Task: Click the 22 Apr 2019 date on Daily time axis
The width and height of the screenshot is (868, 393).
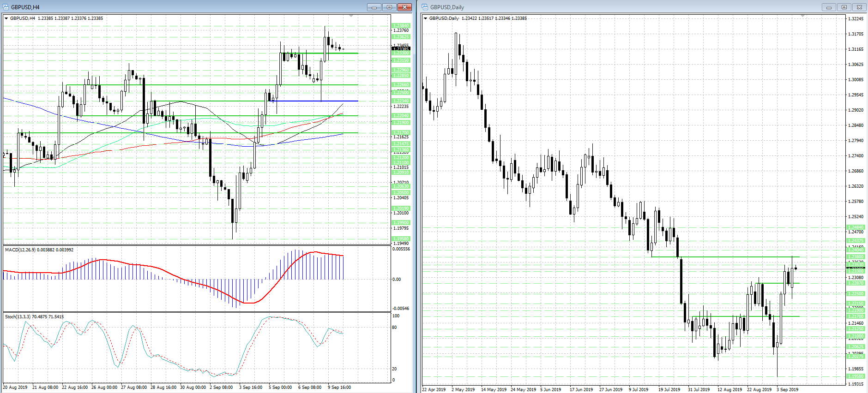Action: tap(434, 390)
